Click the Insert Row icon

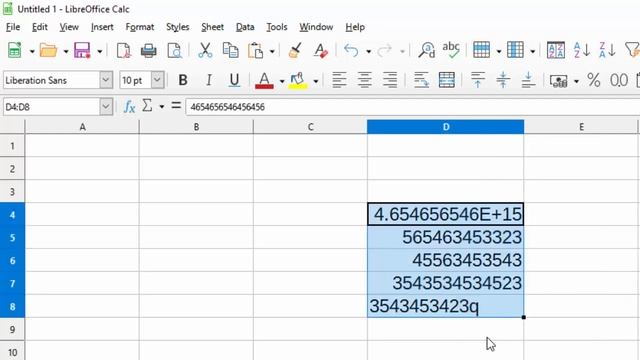(x=481, y=50)
